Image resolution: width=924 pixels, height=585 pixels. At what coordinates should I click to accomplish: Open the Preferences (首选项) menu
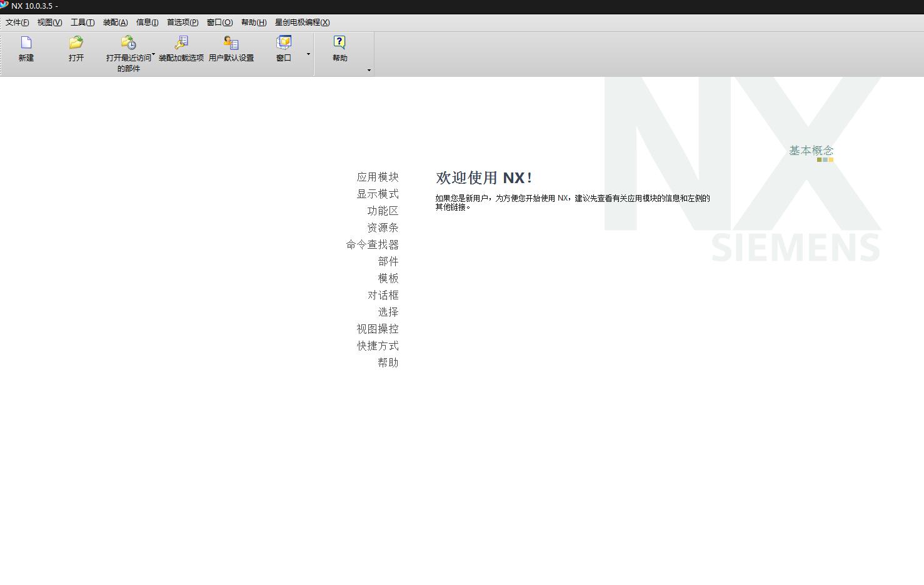click(183, 22)
